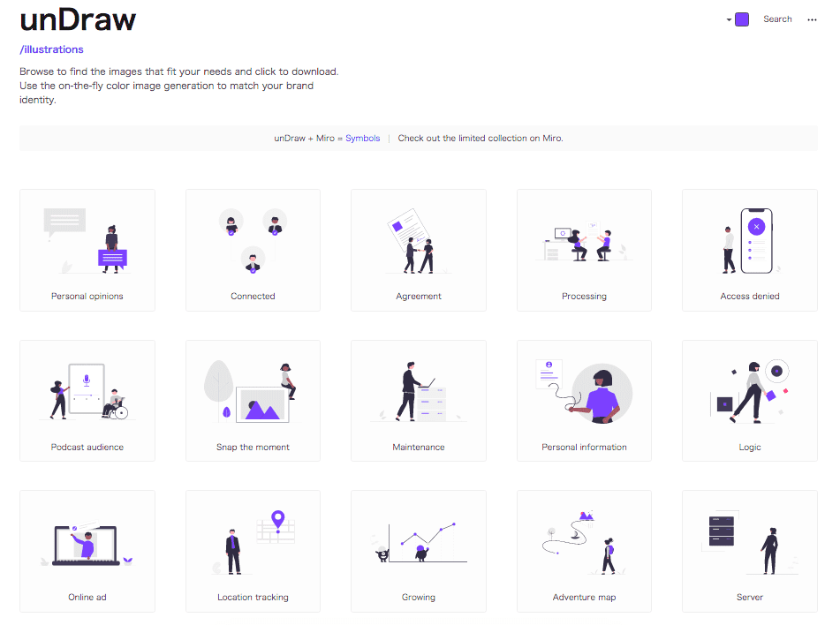Open the Personal information illustration
This screenshot has width=840, height=625.
[x=584, y=400]
